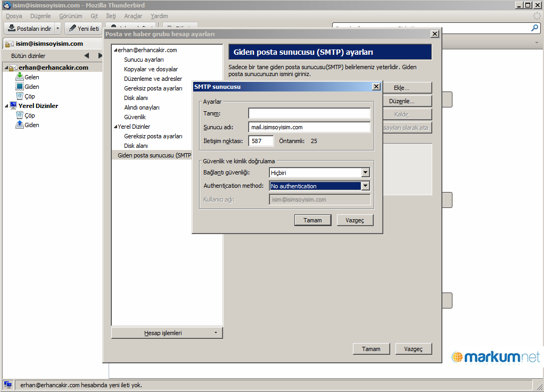Select Disk alanı under Yerel Dizinler

(x=136, y=146)
